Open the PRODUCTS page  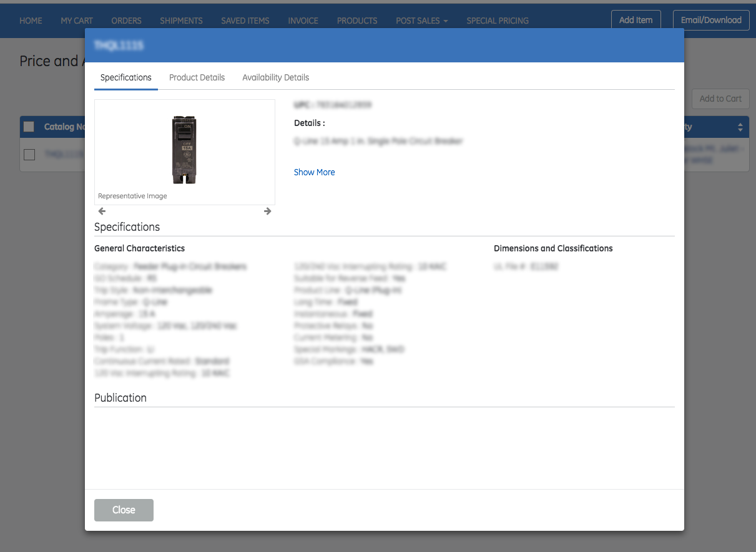click(x=357, y=21)
